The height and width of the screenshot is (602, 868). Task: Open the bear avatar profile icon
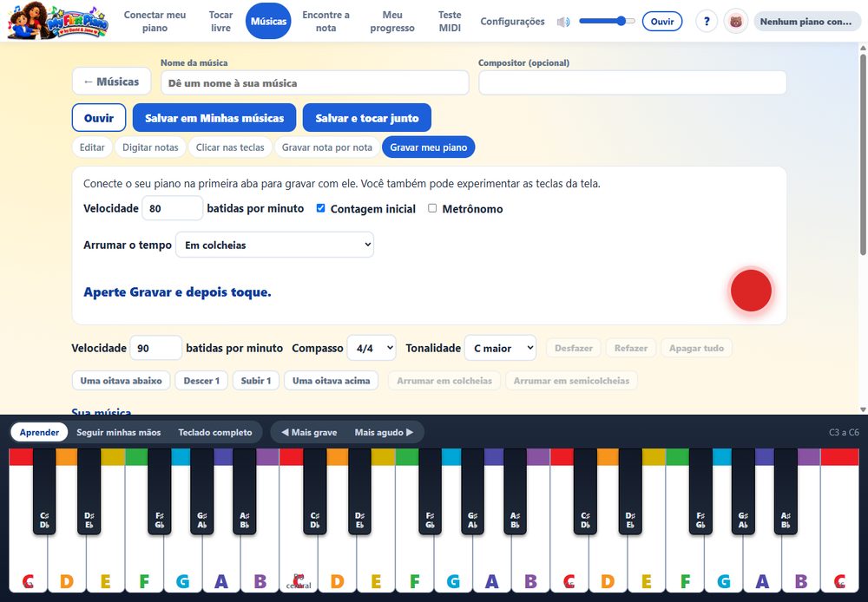(x=736, y=22)
